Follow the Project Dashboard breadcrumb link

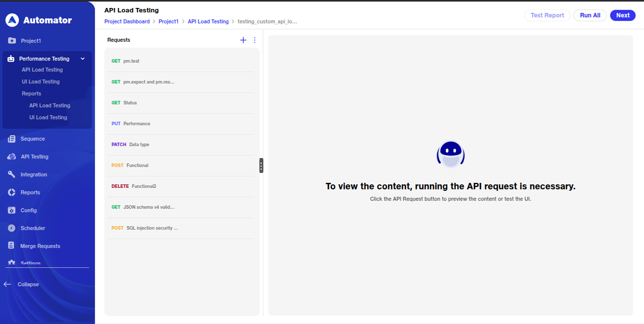[x=127, y=21]
